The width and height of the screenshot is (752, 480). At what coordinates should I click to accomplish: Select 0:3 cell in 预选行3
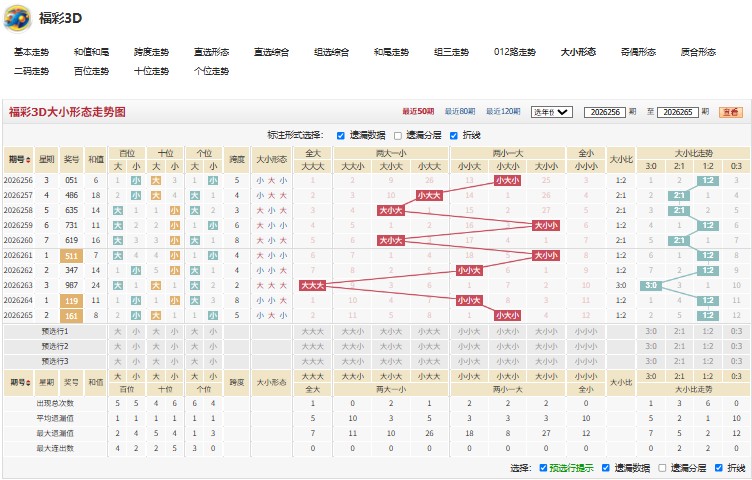pos(736,361)
